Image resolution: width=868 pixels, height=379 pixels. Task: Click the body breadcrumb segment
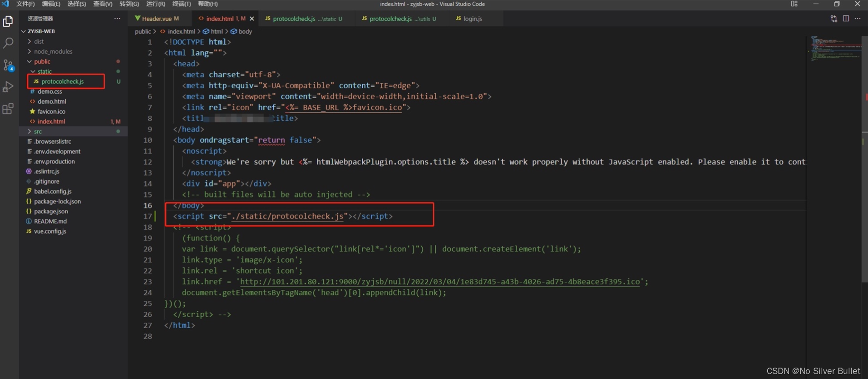pyautogui.click(x=245, y=31)
